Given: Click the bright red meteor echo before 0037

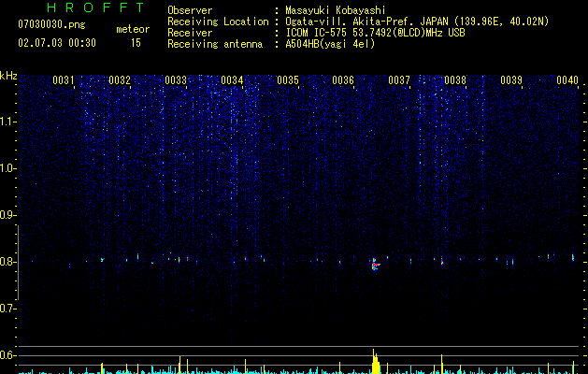Looking at the screenshot, I should [375, 264].
